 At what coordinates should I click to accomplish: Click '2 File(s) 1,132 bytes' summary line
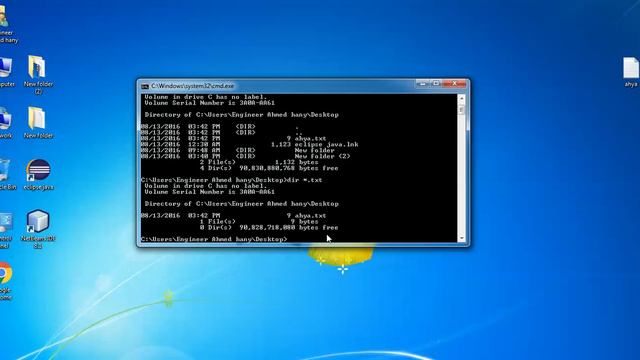(x=259, y=162)
